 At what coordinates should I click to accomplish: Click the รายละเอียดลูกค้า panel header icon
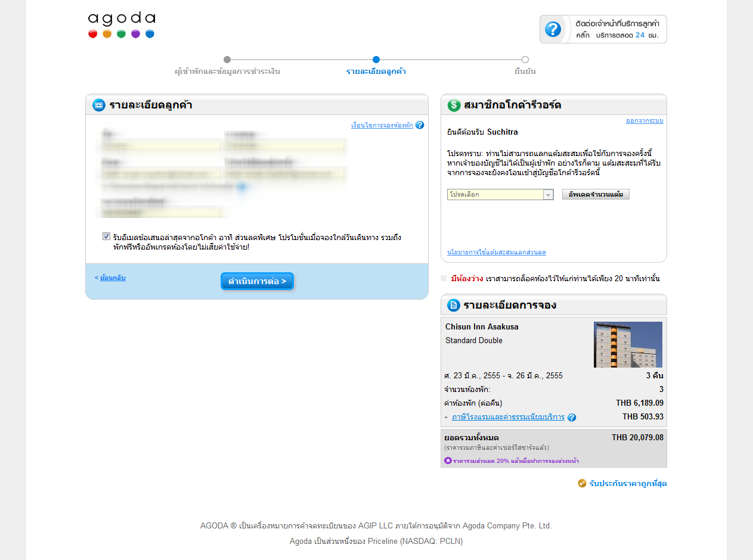pos(98,105)
